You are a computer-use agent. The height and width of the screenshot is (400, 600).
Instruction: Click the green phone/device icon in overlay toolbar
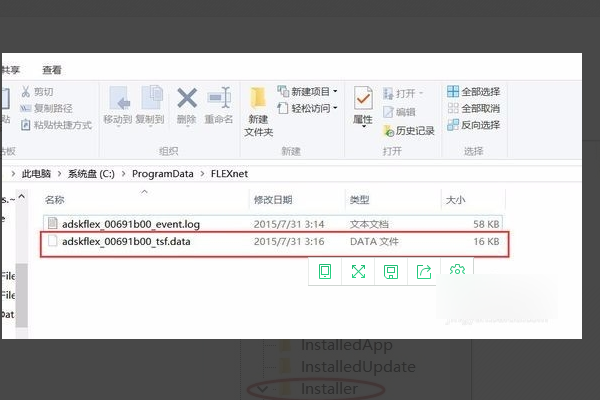coord(325,272)
